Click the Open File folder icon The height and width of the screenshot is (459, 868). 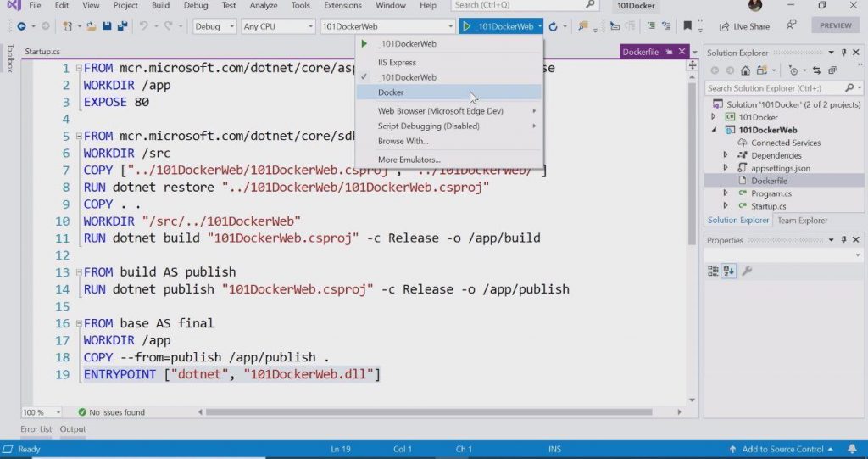click(x=92, y=26)
